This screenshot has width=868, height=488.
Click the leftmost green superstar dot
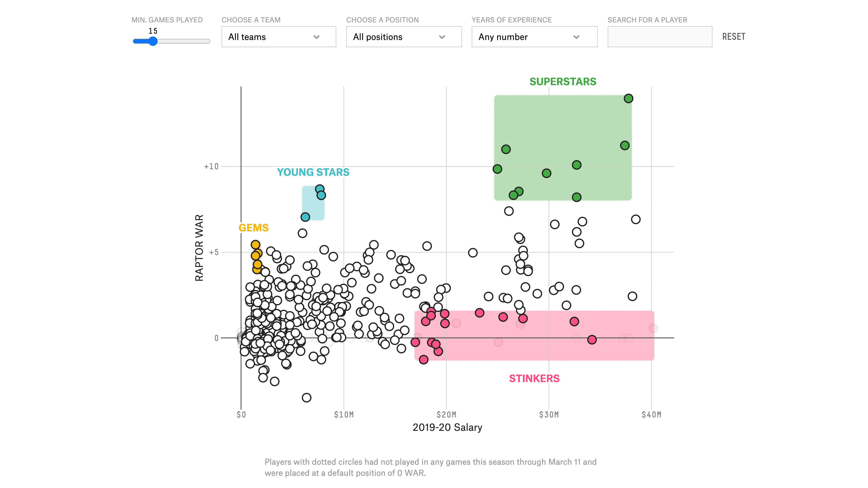[497, 169]
